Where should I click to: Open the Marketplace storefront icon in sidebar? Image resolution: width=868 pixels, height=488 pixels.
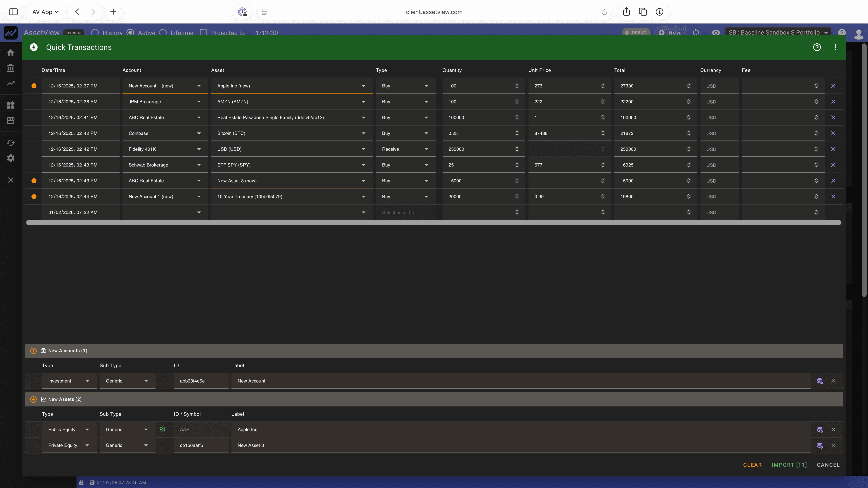click(x=10, y=120)
